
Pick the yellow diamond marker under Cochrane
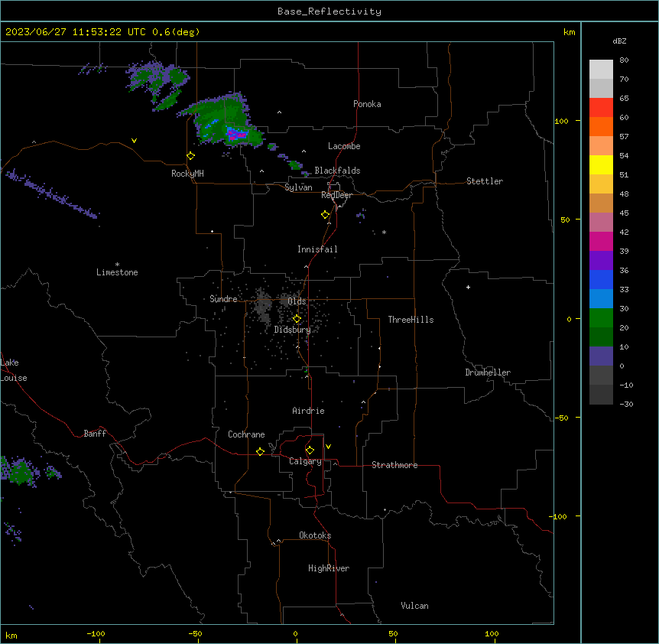tap(260, 451)
